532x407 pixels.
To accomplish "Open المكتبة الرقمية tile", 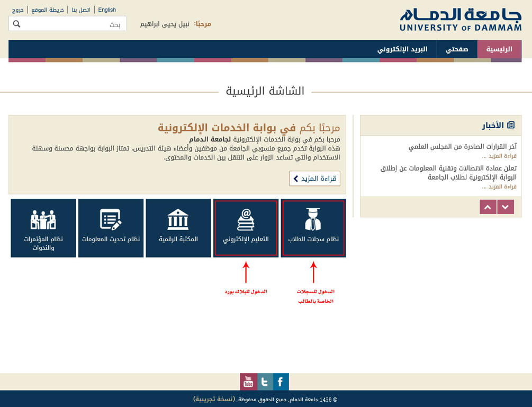I will [178, 228].
